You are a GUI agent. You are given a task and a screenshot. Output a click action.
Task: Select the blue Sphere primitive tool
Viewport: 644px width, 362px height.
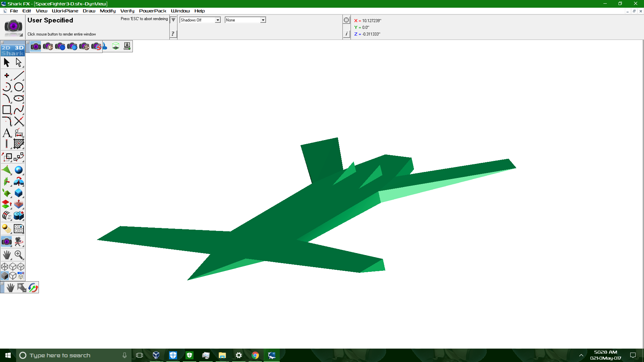click(19, 170)
